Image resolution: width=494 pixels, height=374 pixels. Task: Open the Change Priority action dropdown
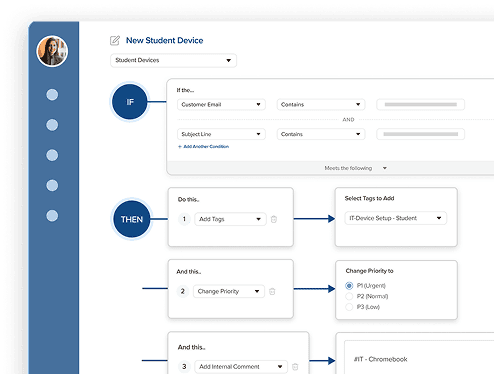coord(229,291)
